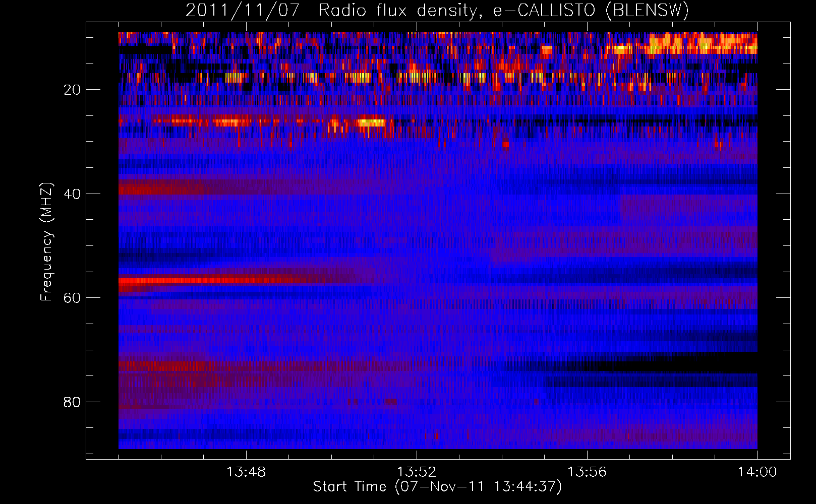Screen dimensions: 816x504
Task: Click the time tick label '13:52'
Action: tap(417, 472)
